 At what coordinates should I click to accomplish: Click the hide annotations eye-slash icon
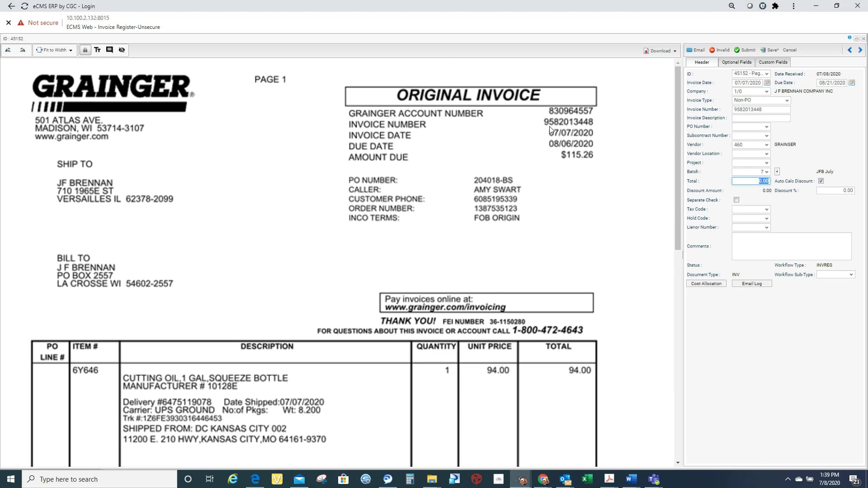[x=122, y=50]
